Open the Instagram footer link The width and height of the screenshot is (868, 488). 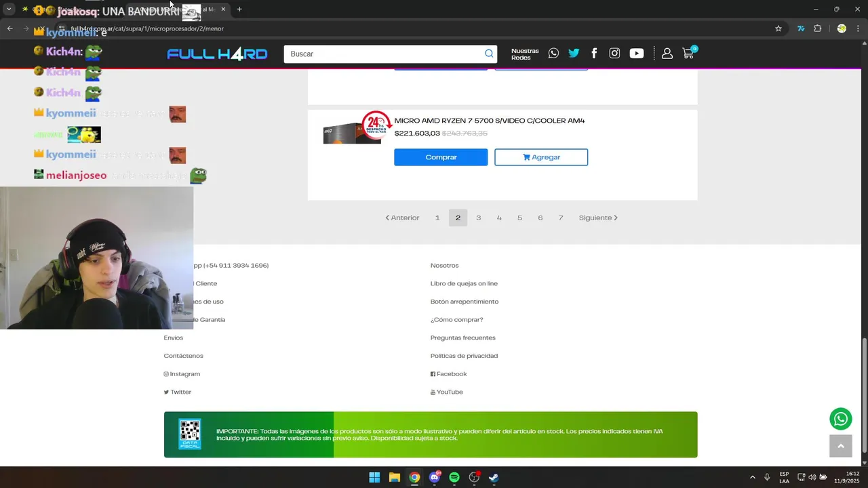(182, 374)
